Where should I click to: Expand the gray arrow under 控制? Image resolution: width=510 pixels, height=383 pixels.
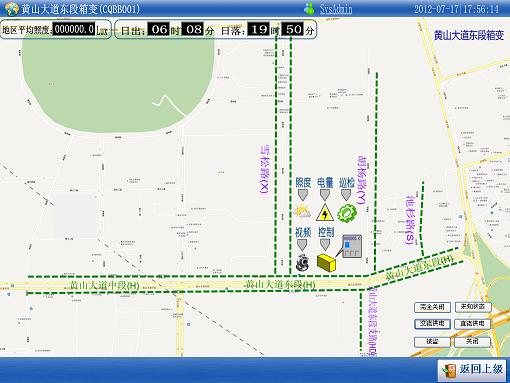click(325, 245)
